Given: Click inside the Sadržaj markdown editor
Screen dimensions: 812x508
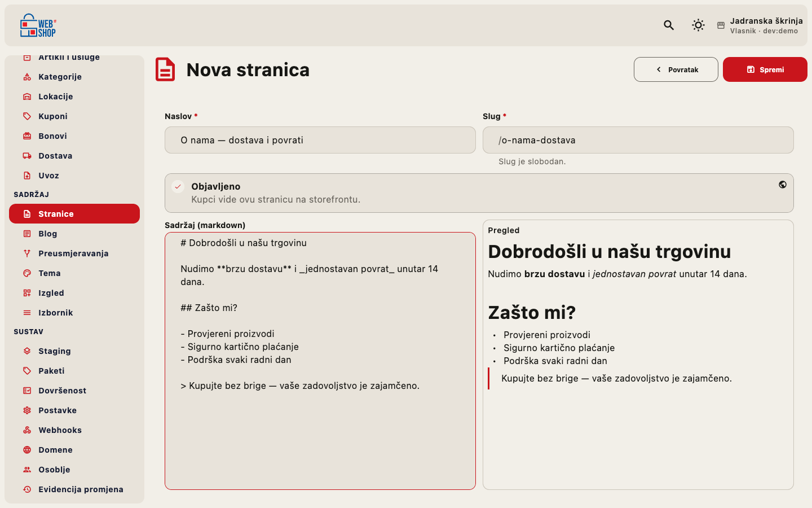Looking at the screenshot, I should pos(320,361).
